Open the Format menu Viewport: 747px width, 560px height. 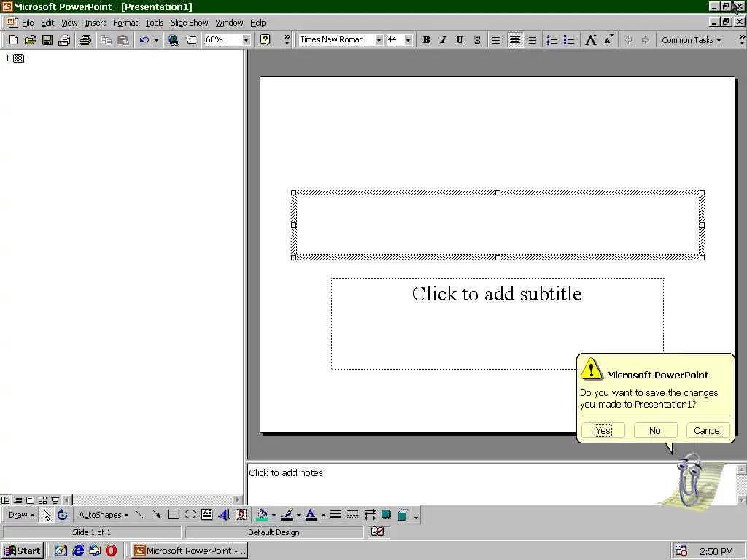click(125, 23)
